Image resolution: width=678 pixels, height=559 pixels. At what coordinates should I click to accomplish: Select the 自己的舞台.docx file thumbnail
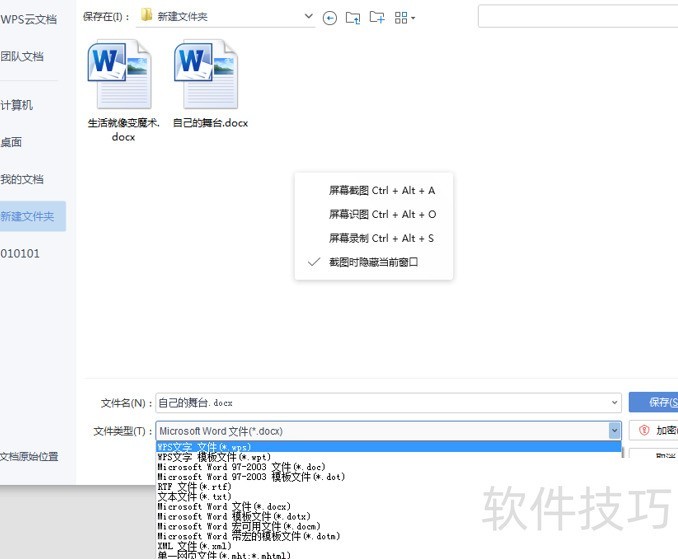click(x=210, y=83)
